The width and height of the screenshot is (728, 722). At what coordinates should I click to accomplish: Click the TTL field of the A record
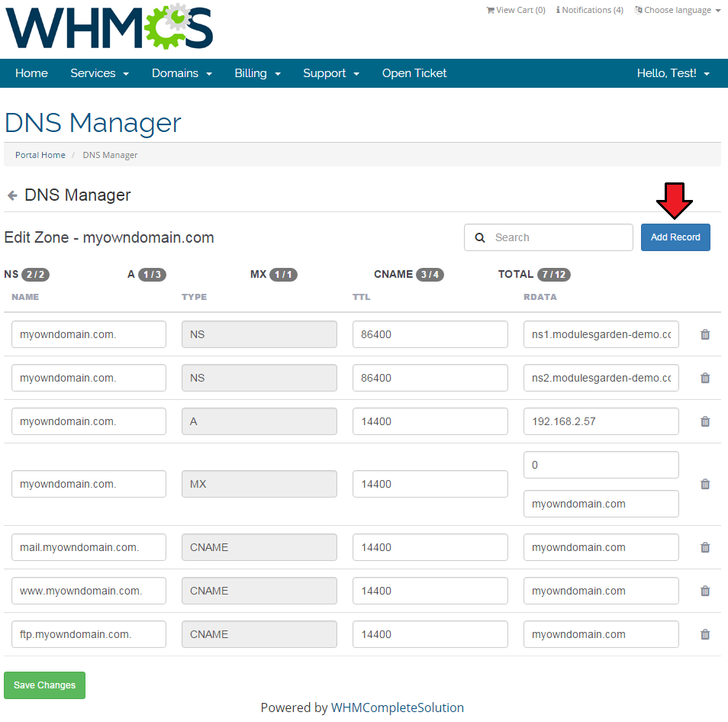pyautogui.click(x=430, y=421)
